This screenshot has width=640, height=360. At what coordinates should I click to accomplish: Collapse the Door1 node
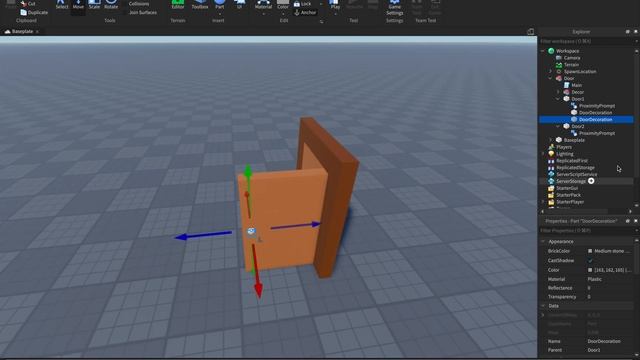(558, 99)
